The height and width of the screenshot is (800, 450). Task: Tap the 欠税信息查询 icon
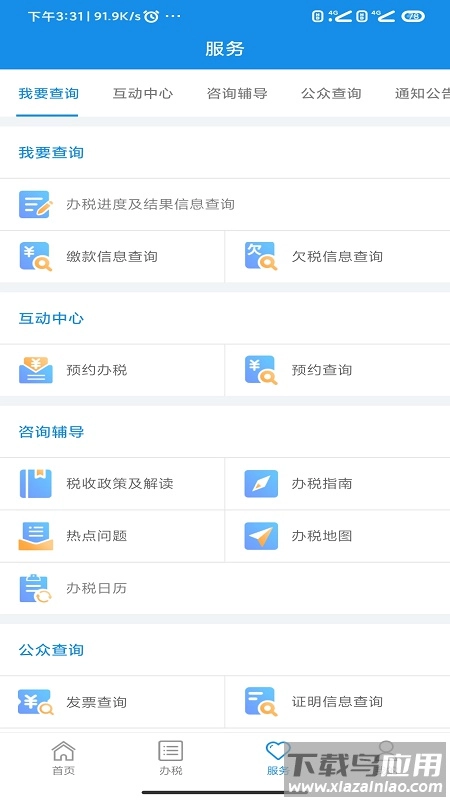tap(261, 257)
